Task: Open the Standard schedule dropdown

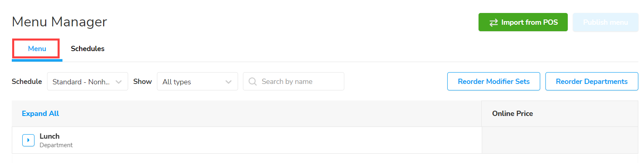Action: point(87,81)
